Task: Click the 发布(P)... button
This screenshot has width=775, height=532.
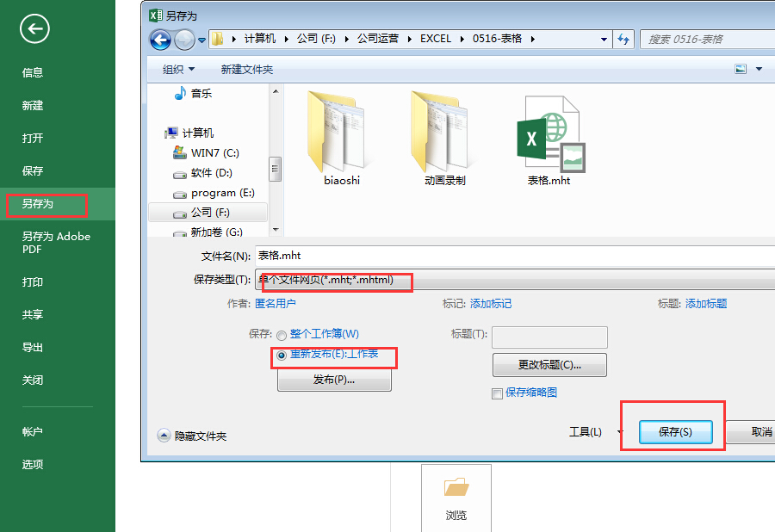Action: [x=334, y=380]
